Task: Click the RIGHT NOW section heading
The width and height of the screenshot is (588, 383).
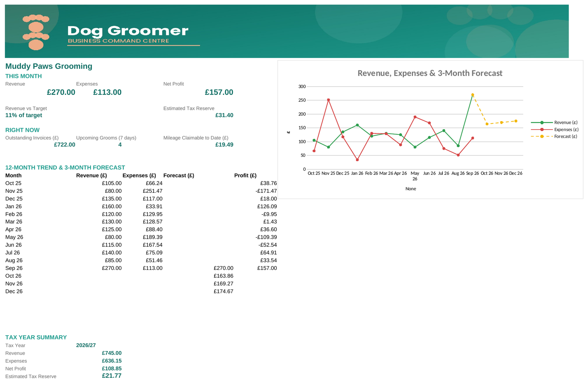Action: pos(22,130)
